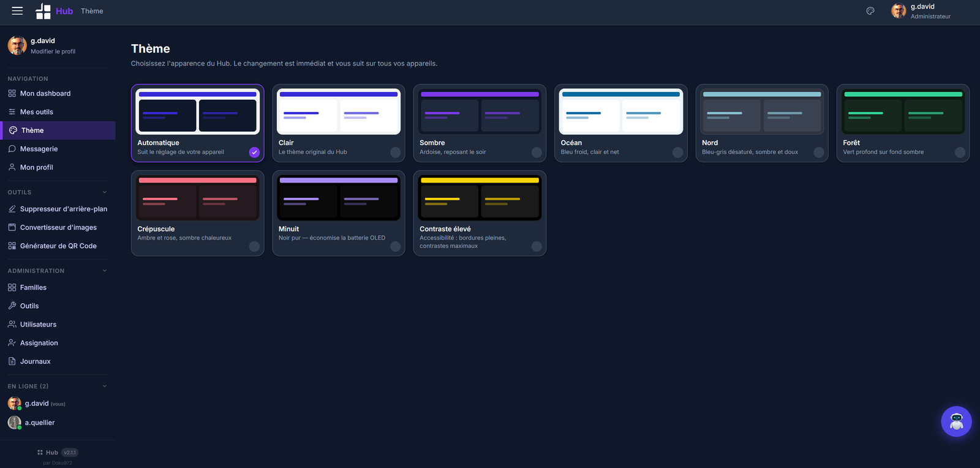Click the sidebar profile avatar
This screenshot has height=468, width=980.
point(17,45)
